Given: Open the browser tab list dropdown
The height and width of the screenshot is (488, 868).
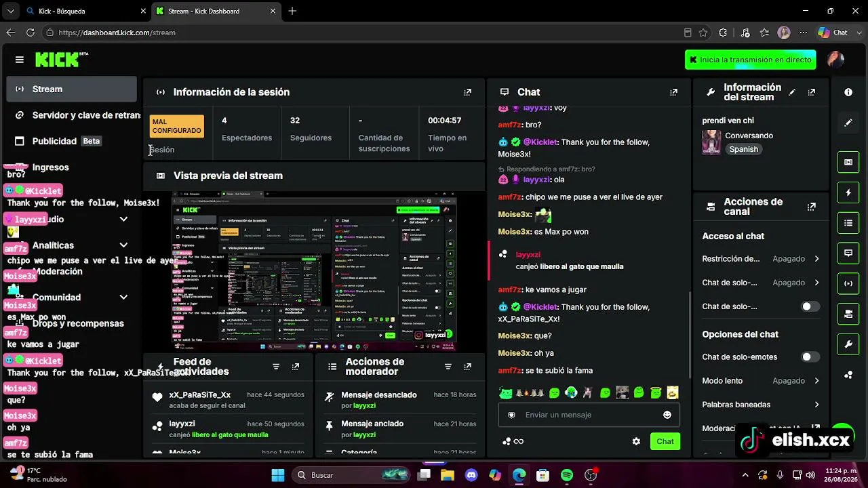Looking at the screenshot, I should (x=11, y=11).
